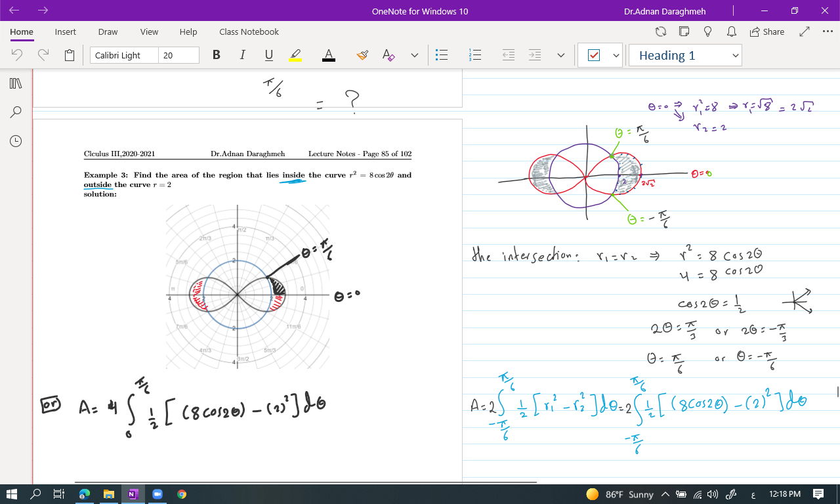Open the feed sticky-note icon
The height and width of the screenshot is (504, 840).
(684, 31)
